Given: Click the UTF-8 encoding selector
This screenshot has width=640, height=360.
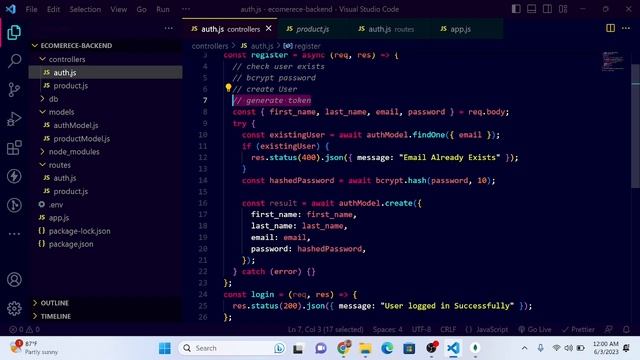Looking at the screenshot, I should (421, 329).
